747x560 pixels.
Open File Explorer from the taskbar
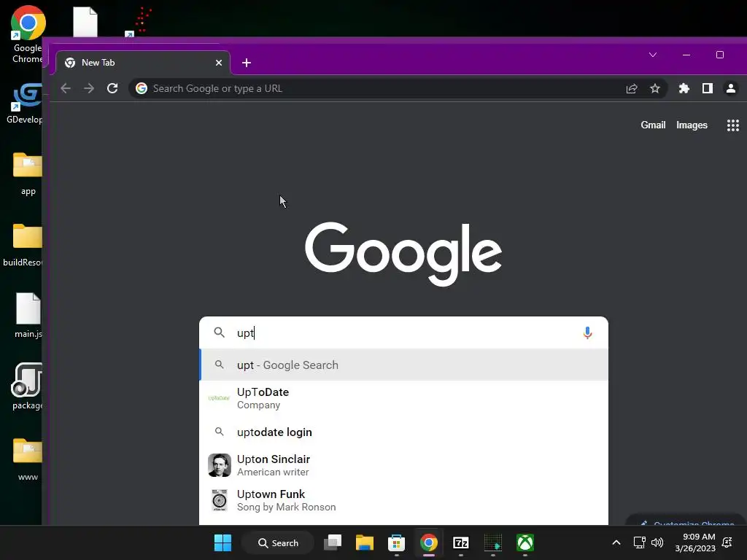(x=365, y=542)
